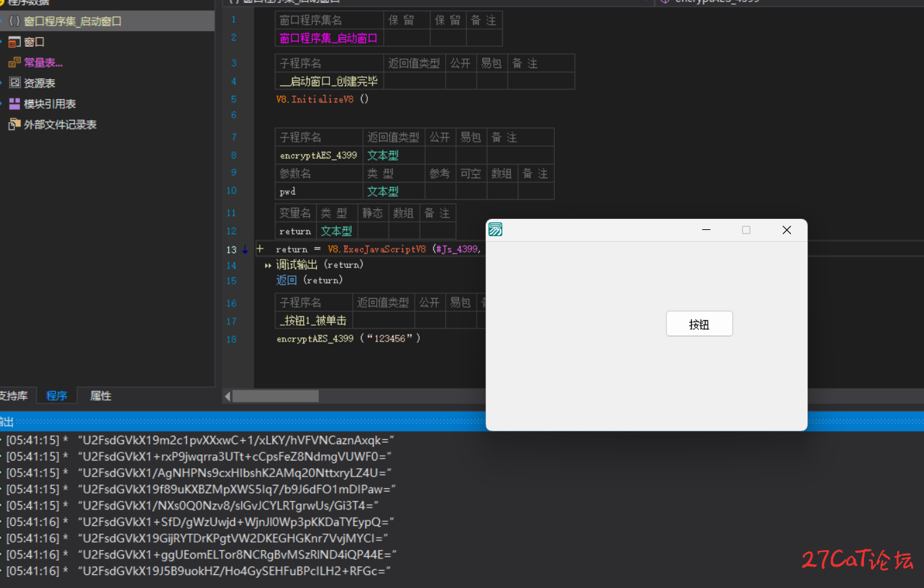Click the 常量表 icon in the tree
Image resolution: width=924 pixels, height=588 pixels.
14,63
